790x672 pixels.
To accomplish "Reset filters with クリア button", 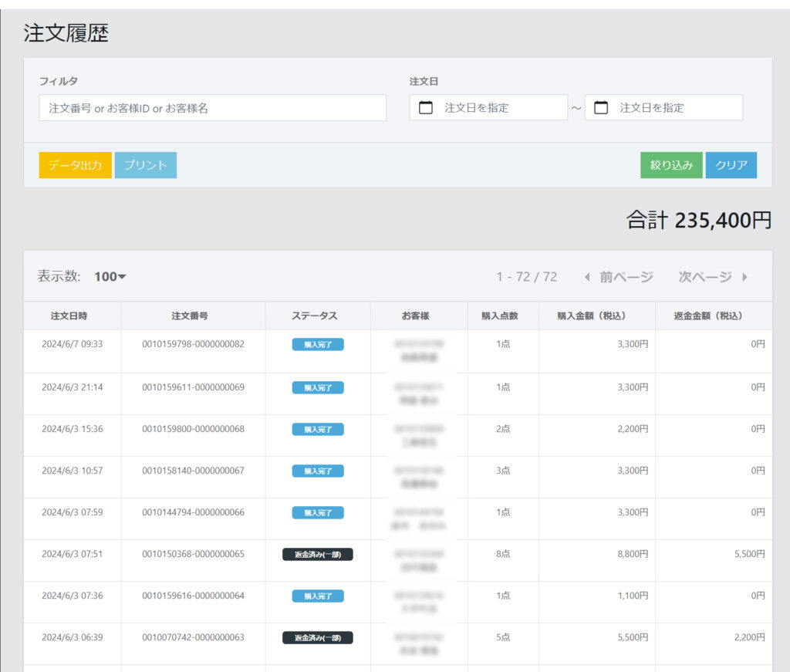I will [731, 165].
